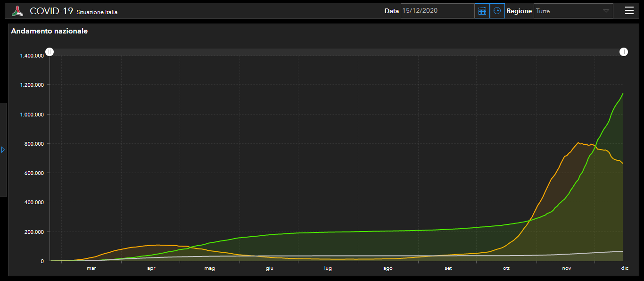Screen dimensions: 644x281
Task: Click the clock icon beside the date field
Action: [x=497, y=11]
